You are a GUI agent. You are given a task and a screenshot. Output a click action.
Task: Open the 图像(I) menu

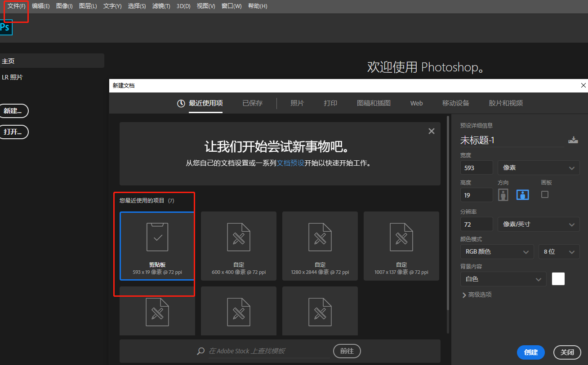64,6
